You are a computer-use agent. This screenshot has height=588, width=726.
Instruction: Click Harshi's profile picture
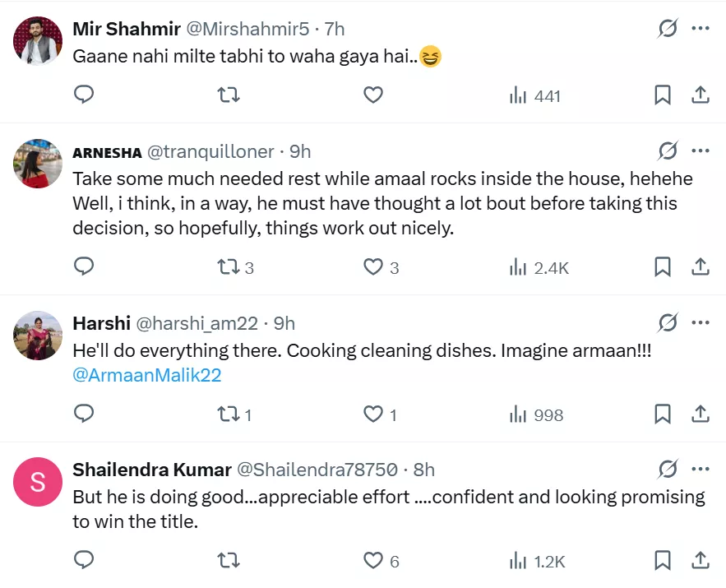(38, 335)
